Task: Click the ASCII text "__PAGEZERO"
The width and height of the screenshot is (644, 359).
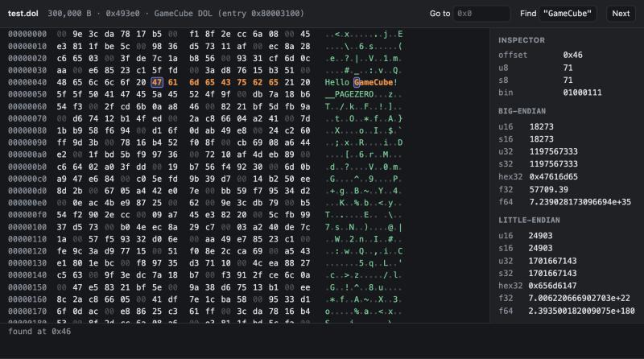Action: [349, 94]
